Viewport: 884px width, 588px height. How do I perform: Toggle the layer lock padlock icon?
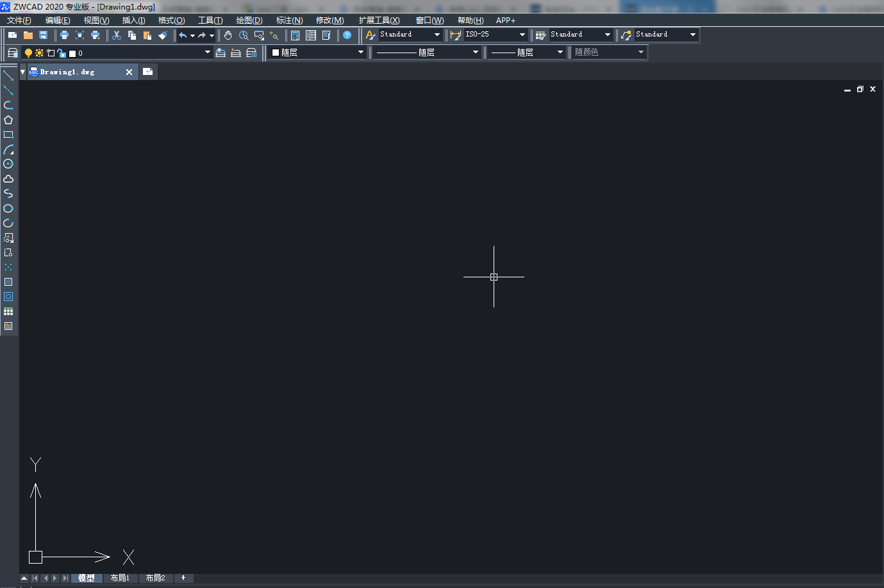[x=61, y=53]
